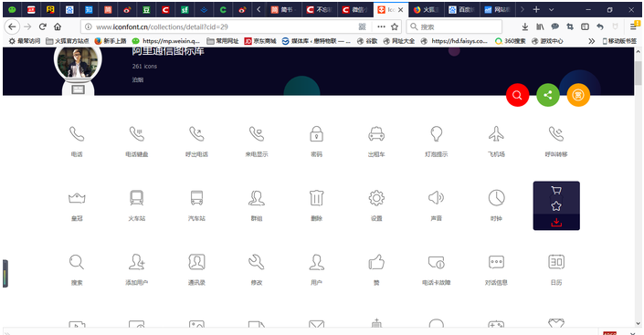Select the 群组 group icon
The width and height of the screenshot is (644, 335).
(x=257, y=198)
